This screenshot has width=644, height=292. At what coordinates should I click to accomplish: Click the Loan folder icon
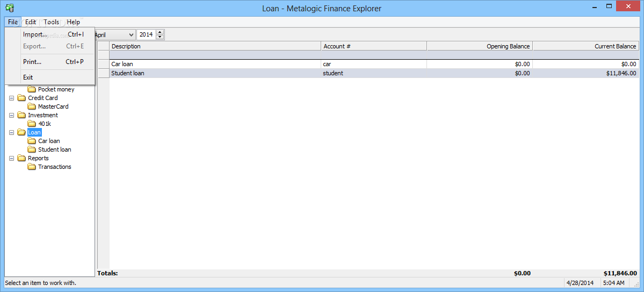(x=21, y=132)
